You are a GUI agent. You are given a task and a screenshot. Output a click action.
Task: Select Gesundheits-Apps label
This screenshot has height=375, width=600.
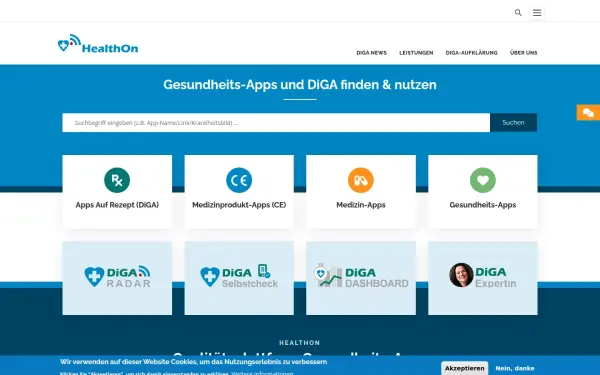483,205
